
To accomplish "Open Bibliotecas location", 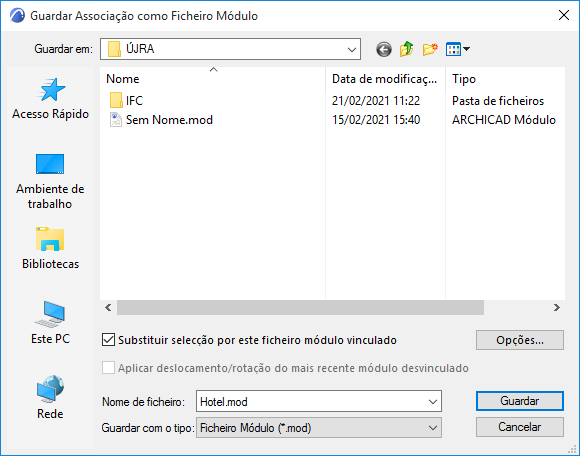I will pyautogui.click(x=50, y=249).
